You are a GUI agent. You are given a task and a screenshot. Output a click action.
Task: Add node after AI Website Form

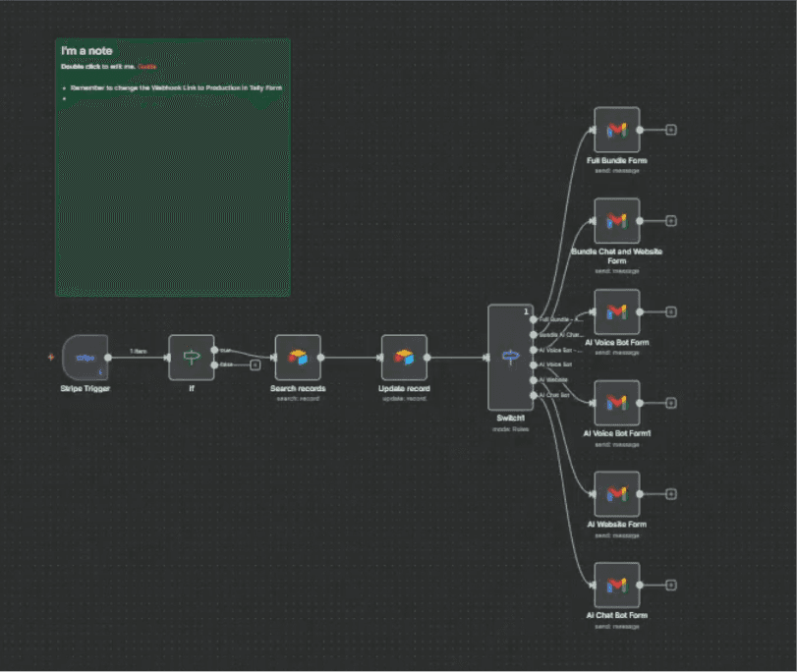671,494
